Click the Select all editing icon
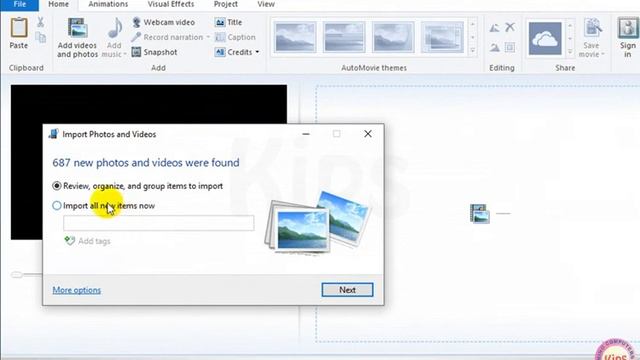Viewport: 640px width, 360px height. [x=510, y=47]
